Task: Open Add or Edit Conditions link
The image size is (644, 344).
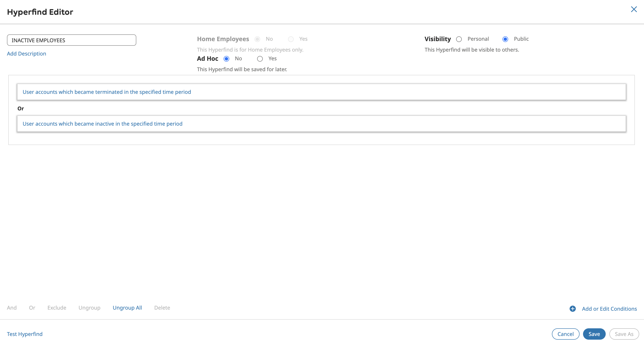Action: [609, 309]
